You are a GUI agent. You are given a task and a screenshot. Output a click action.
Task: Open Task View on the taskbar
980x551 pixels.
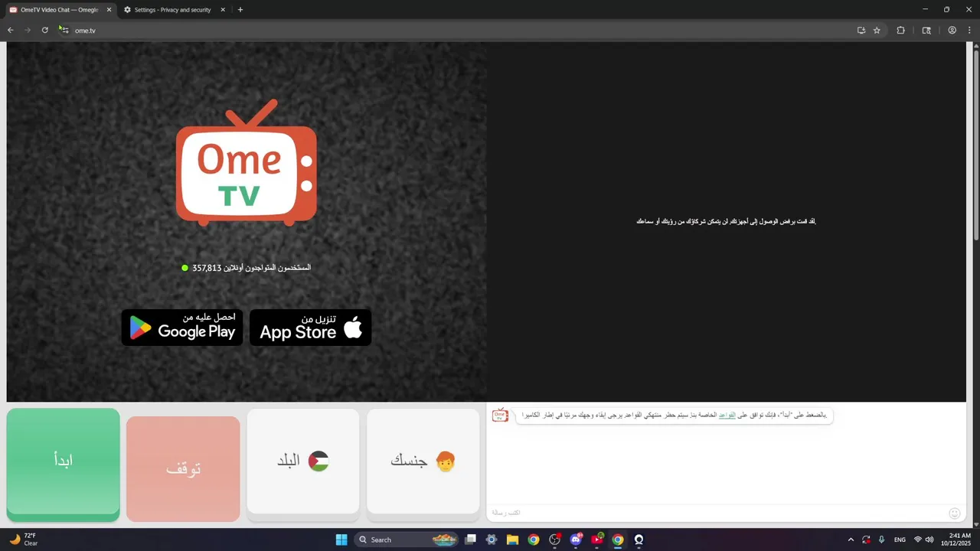[471, 540]
